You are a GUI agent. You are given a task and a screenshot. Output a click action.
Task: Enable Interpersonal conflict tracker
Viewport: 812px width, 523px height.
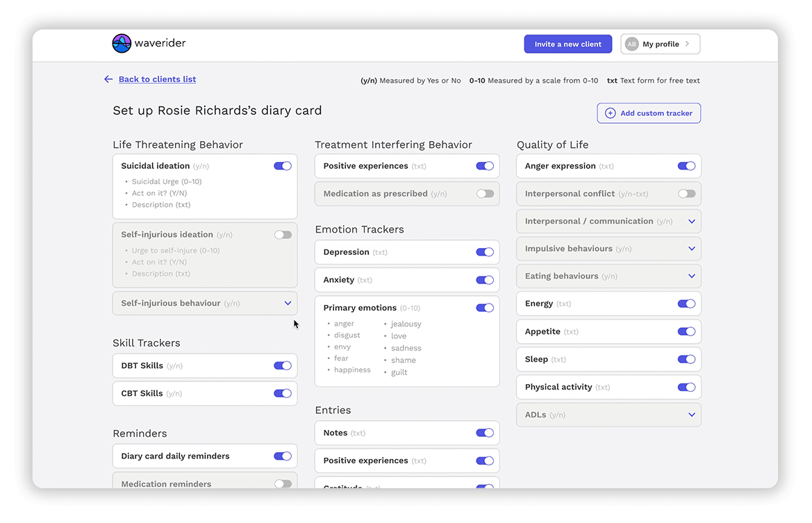point(686,194)
